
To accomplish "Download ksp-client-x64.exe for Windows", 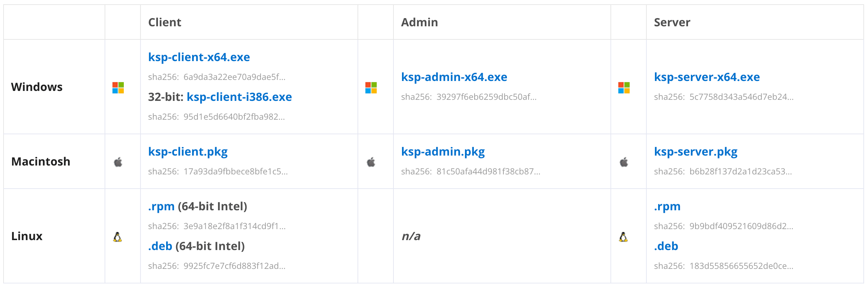I will coord(199,57).
